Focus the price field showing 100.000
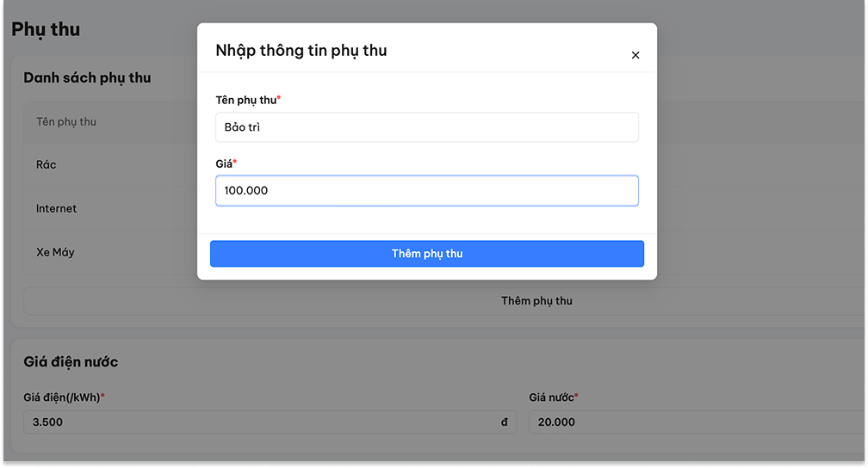Image resolution: width=868 pixels, height=468 pixels. pyautogui.click(x=426, y=191)
